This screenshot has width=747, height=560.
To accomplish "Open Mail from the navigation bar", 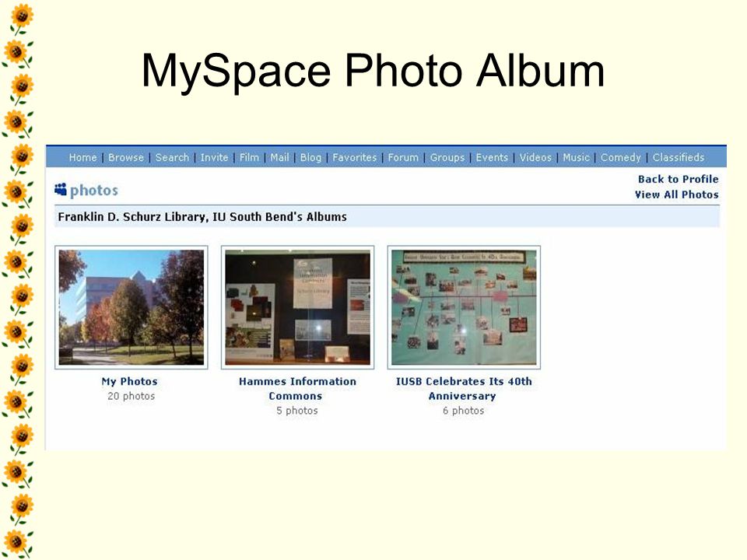I will click(279, 158).
